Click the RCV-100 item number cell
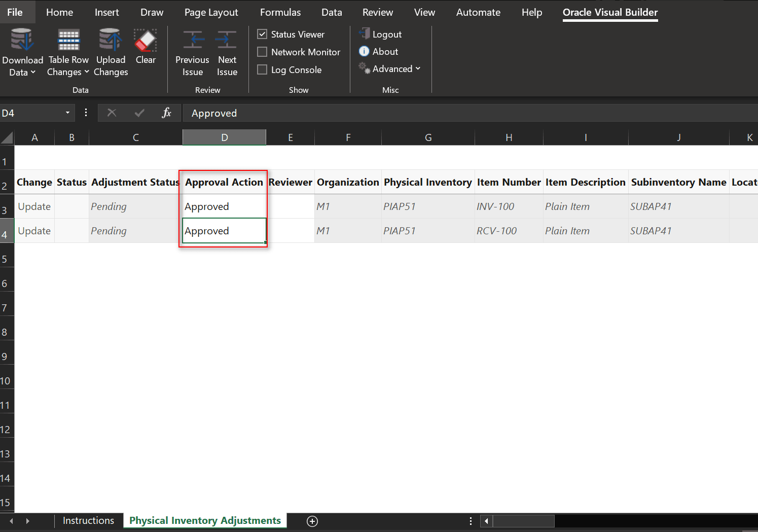The width and height of the screenshot is (758, 532). (509, 231)
